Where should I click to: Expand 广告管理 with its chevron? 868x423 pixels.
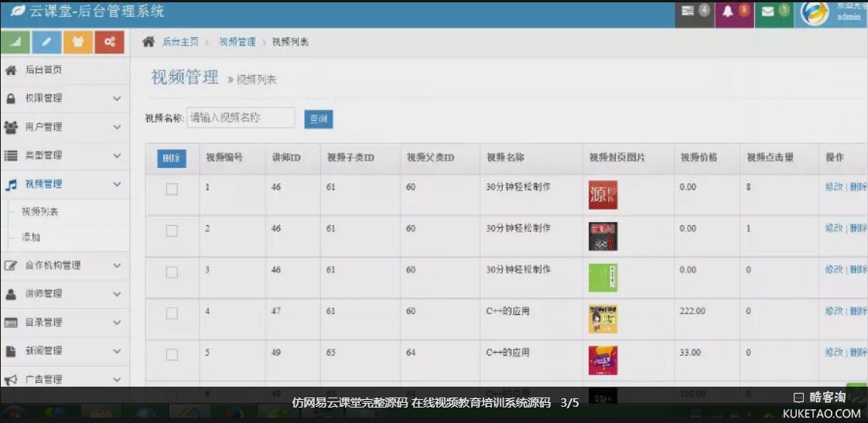[117, 380]
